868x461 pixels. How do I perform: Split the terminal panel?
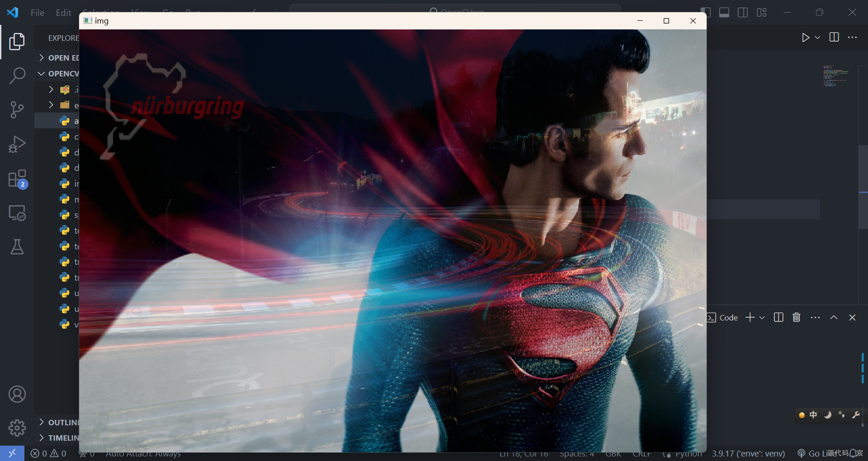coord(778,318)
